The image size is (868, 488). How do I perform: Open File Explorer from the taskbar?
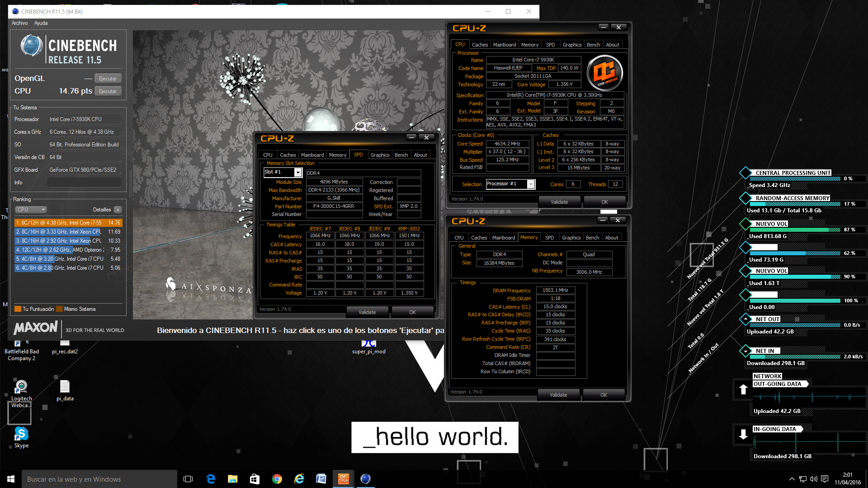click(x=233, y=479)
